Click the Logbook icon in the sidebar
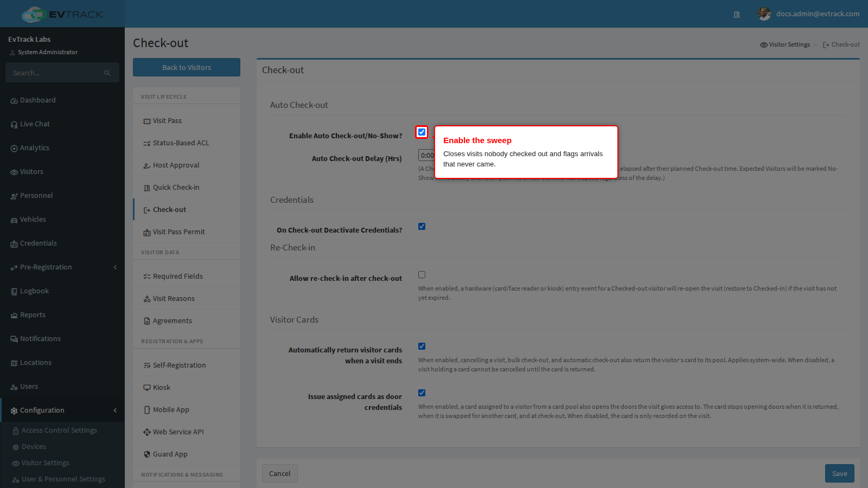868x488 pixels. click(x=14, y=292)
